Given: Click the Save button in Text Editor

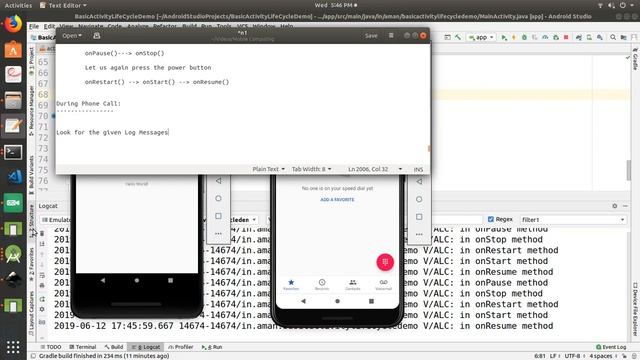Looking at the screenshot, I should pyautogui.click(x=371, y=36).
